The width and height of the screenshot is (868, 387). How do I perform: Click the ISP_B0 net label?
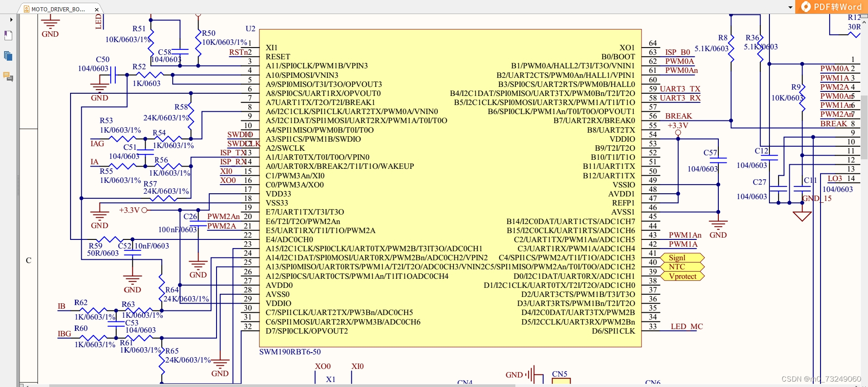678,52
